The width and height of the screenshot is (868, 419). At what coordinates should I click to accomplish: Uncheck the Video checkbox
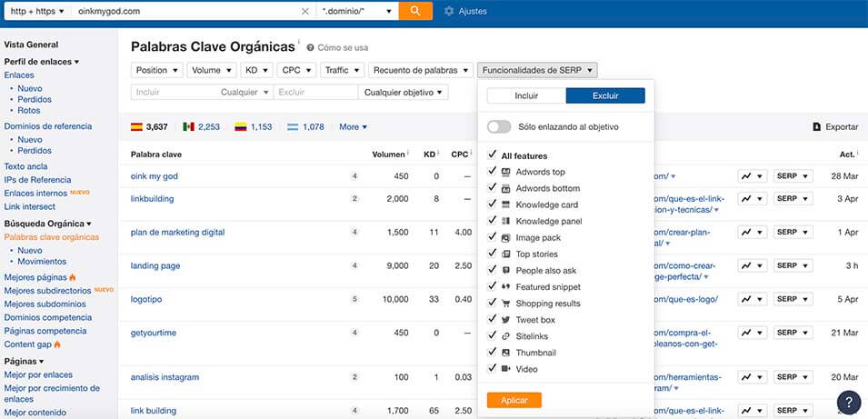492,368
